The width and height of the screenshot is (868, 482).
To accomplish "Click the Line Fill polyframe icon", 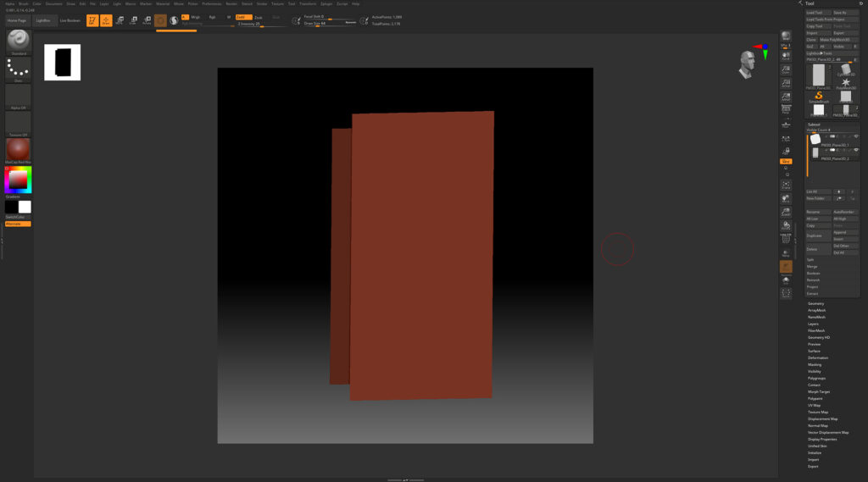I will [786, 239].
